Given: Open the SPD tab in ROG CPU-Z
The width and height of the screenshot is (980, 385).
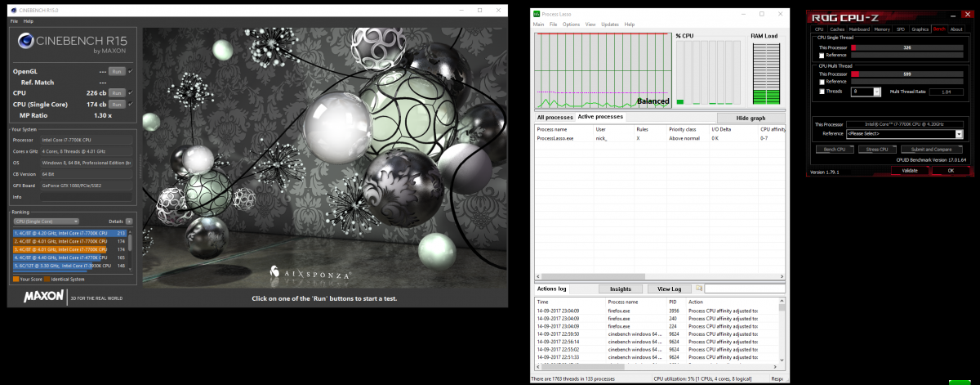Looking at the screenshot, I should click(x=901, y=29).
